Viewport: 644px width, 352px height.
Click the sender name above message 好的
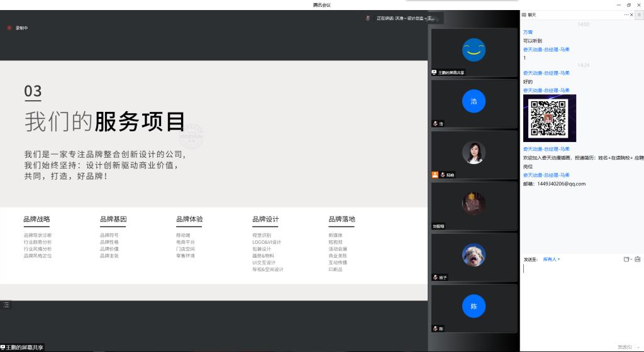coord(547,73)
